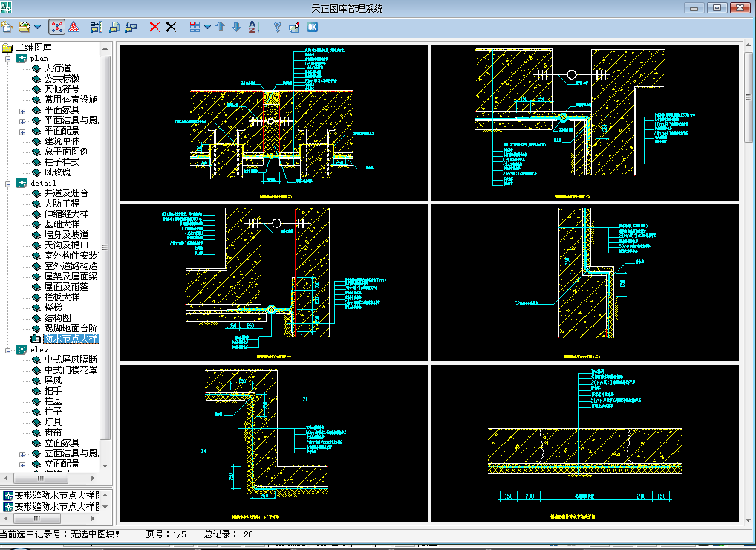Select 天沟及檐口 tree item

tap(66, 245)
